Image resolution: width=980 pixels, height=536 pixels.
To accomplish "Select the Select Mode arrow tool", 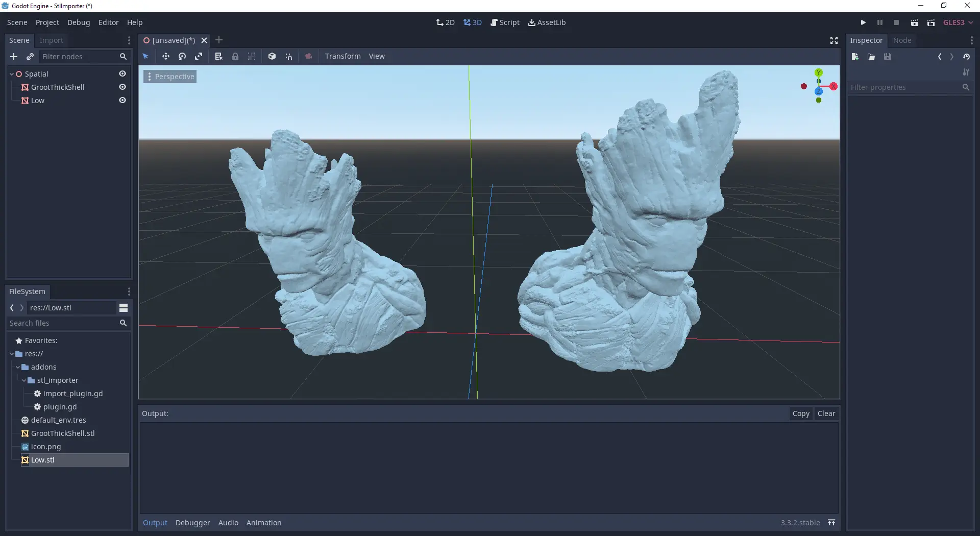I will [x=145, y=56].
